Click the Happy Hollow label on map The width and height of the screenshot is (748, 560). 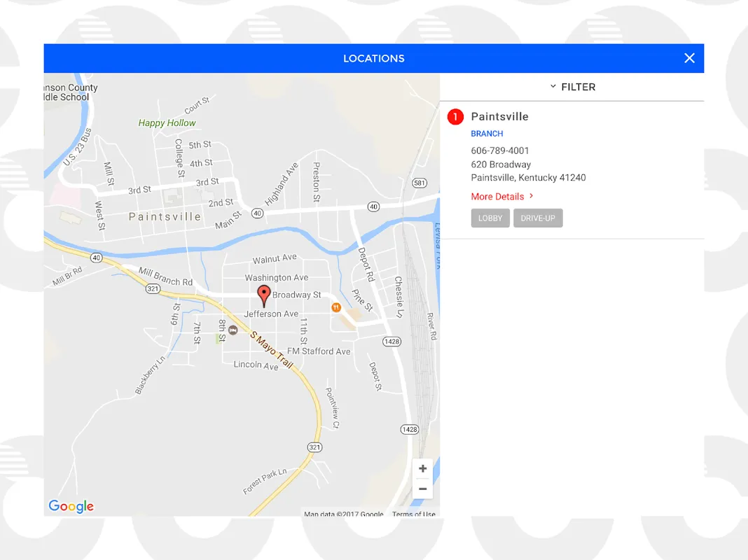pyautogui.click(x=167, y=122)
